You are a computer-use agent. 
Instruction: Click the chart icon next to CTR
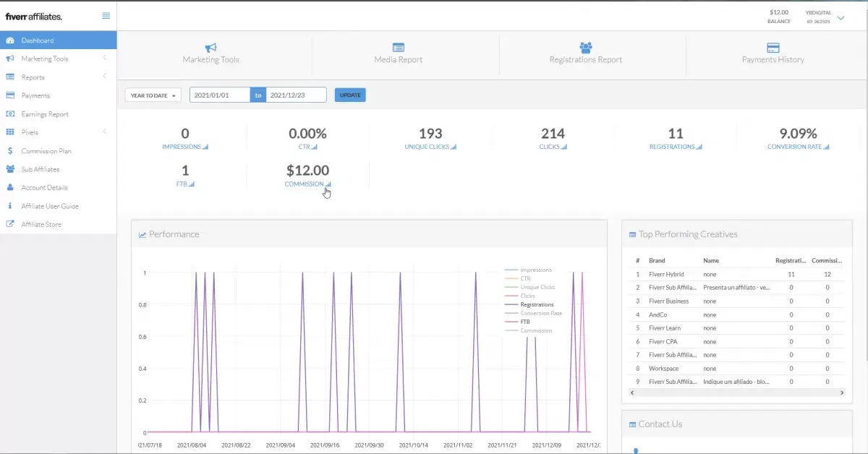[315, 147]
